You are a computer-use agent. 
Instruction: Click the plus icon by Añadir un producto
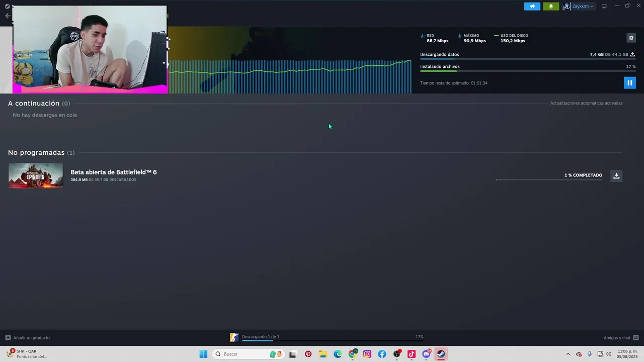click(8, 338)
